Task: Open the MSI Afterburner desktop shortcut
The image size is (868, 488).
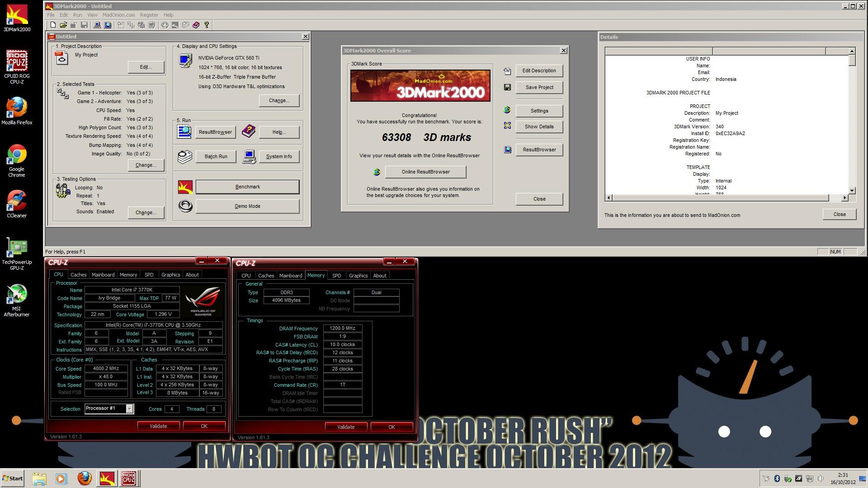Action: (17, 300)
